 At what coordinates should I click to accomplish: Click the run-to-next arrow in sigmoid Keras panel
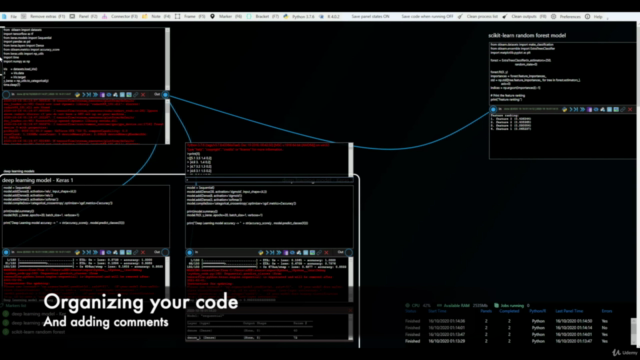272,253
